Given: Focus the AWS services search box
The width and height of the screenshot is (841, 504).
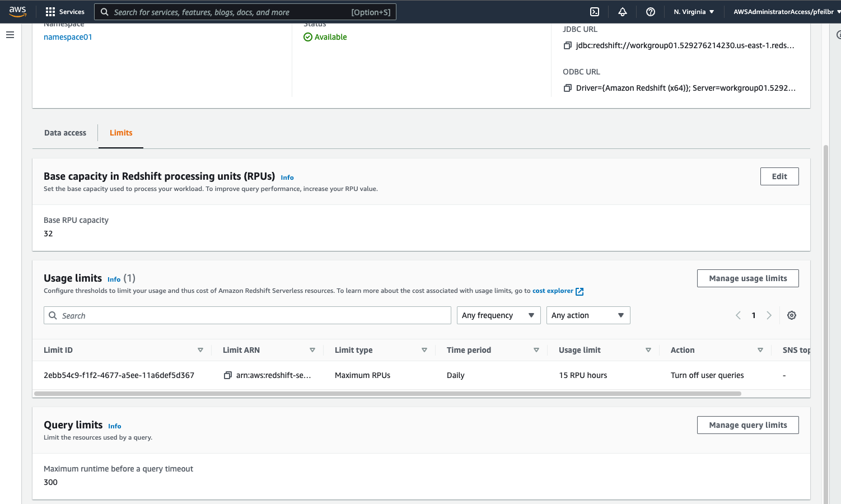Looking at the screenshot, I should tap(245, 12).
